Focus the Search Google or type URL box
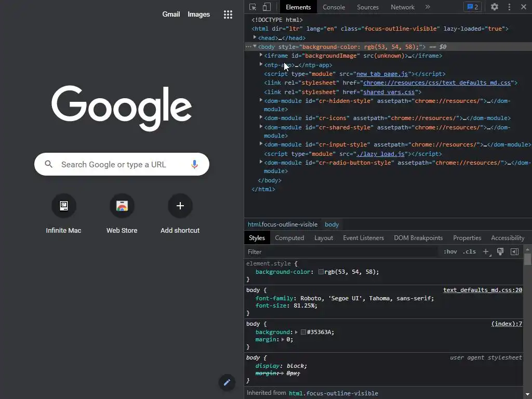Screen dimensions: 532x399 click(122, 164)
